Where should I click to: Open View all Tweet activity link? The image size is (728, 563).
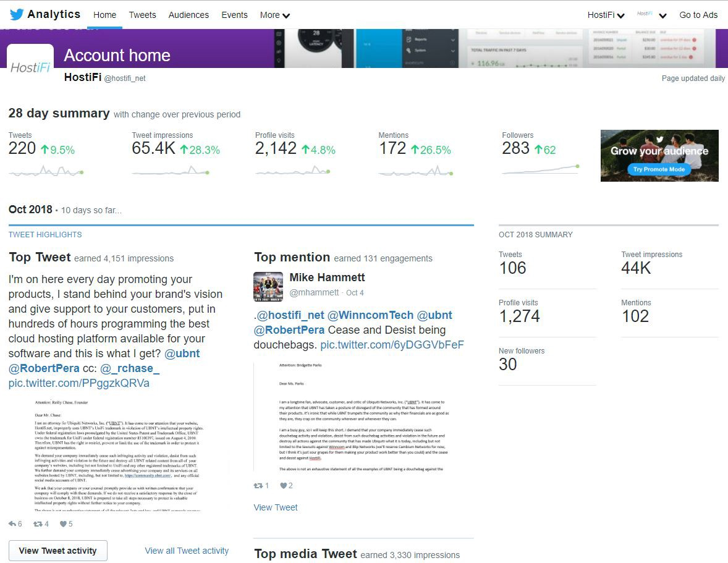tap(187, 551)
